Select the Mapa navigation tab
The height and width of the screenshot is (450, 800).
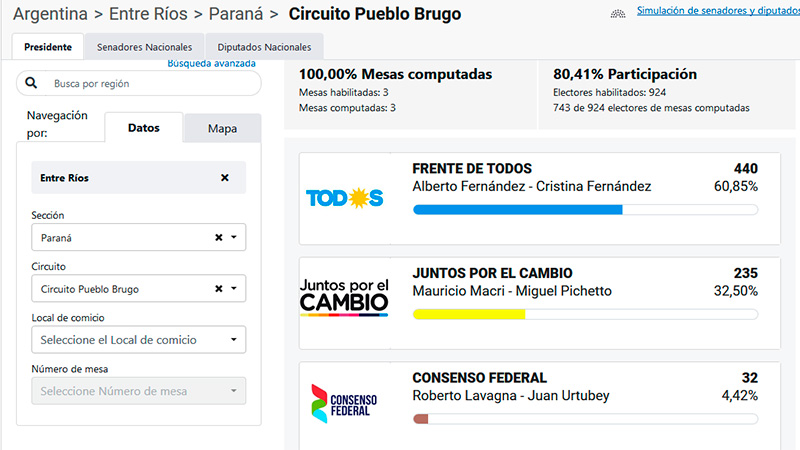tap(222, 128)
